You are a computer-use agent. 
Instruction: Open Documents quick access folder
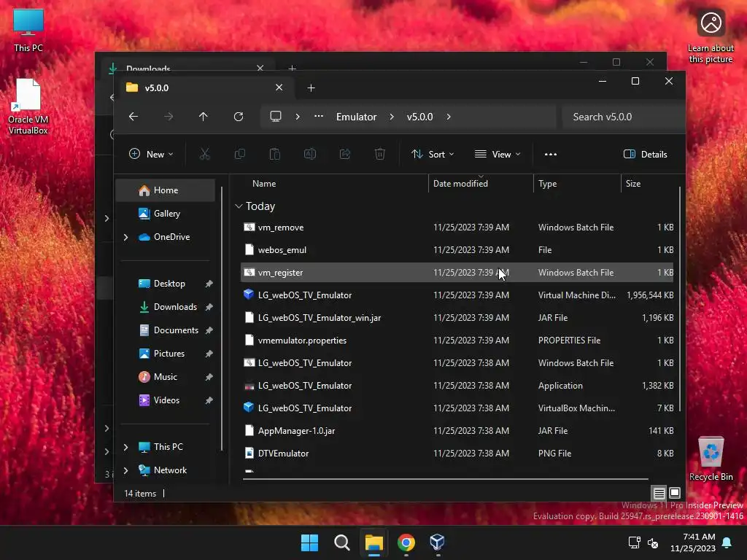(x=166, y=330)
